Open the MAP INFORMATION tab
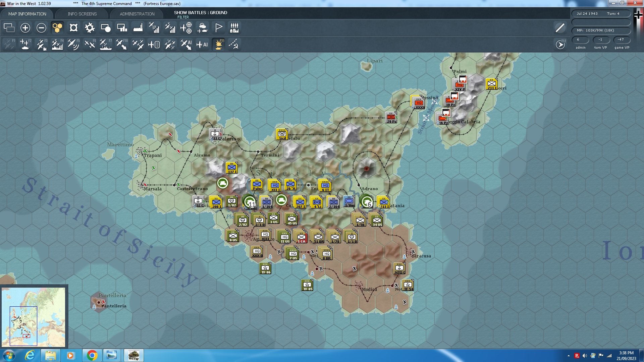Image resolution: width=644 pixels, height=362 pixels. [27, 14]
